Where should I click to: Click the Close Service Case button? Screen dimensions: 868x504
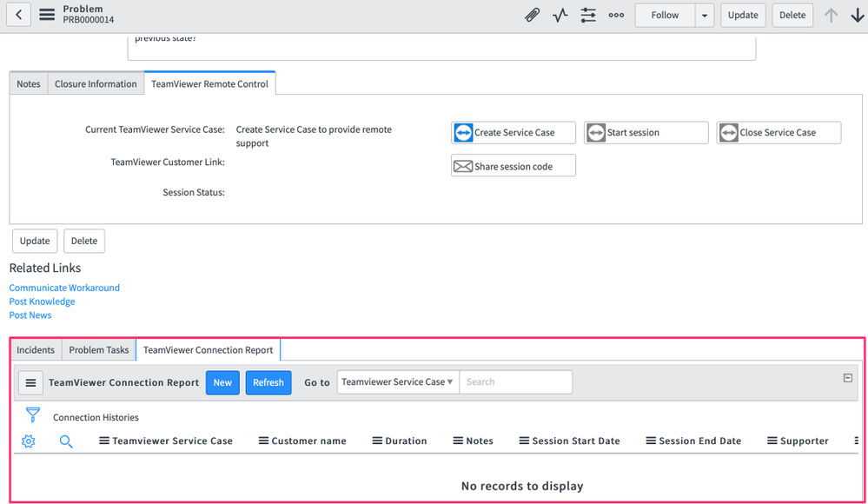tap(779, 132)
